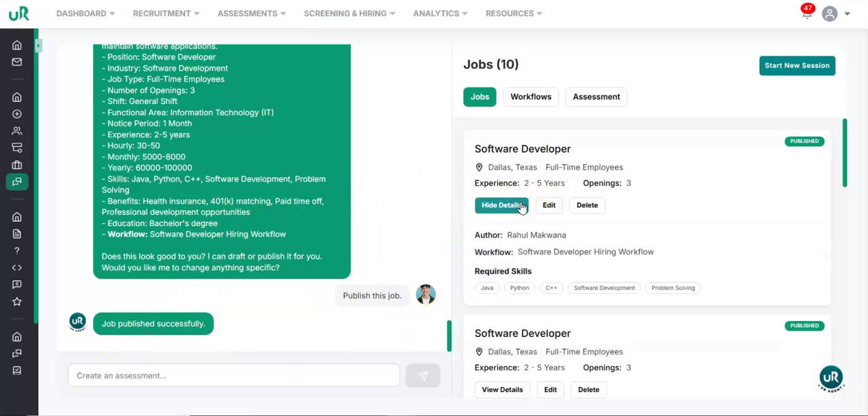Open the code brackets icon in sidebar
The image size is (868, 416).
[17, 268]
